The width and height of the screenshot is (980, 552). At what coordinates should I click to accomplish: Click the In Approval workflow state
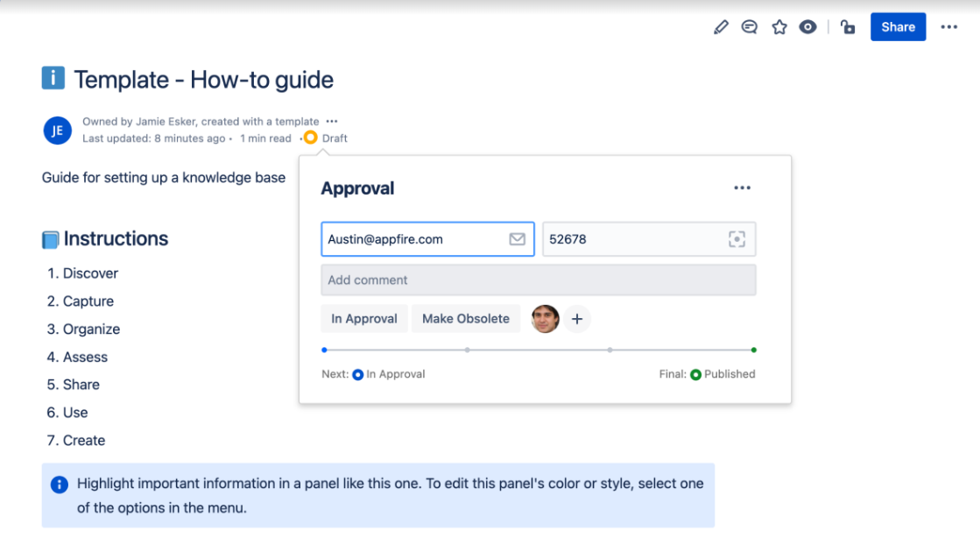(364, 318)
